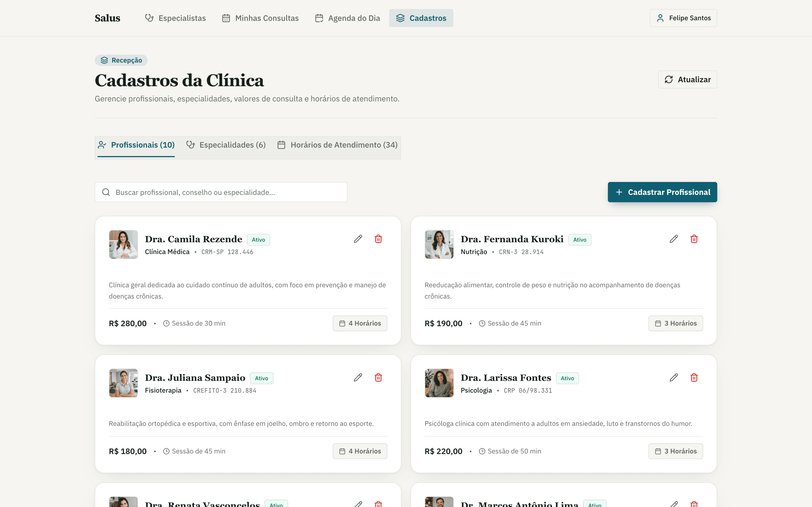Show 3 Horários for Larissa Fontes

(676, 451)
